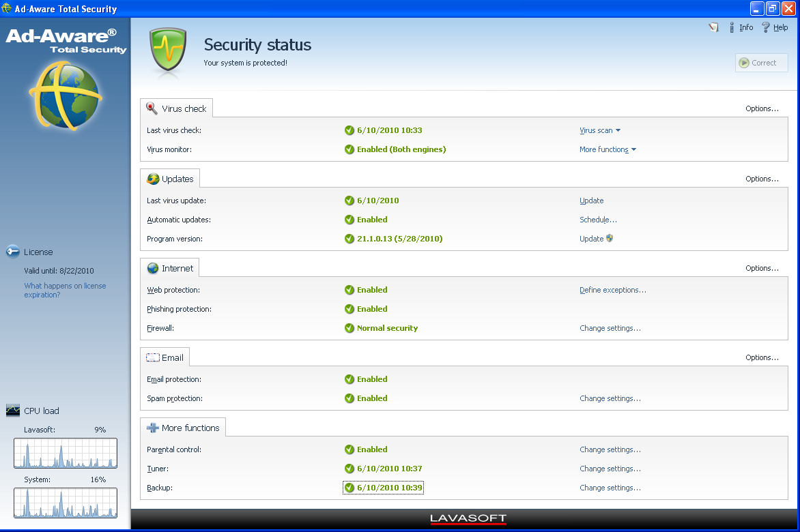Click the Internet globe icon
This screenshot has width=800, height=532.
[152, 268]
